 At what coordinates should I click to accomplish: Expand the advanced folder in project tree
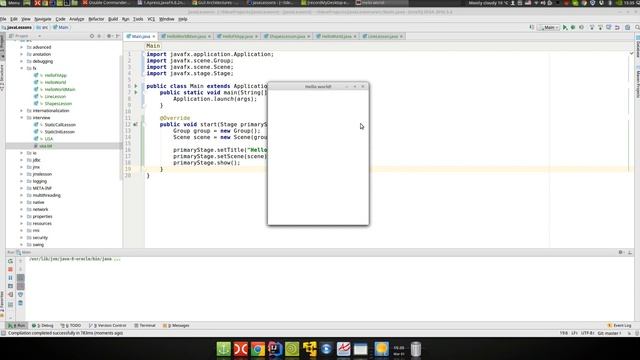coord(22,47)
